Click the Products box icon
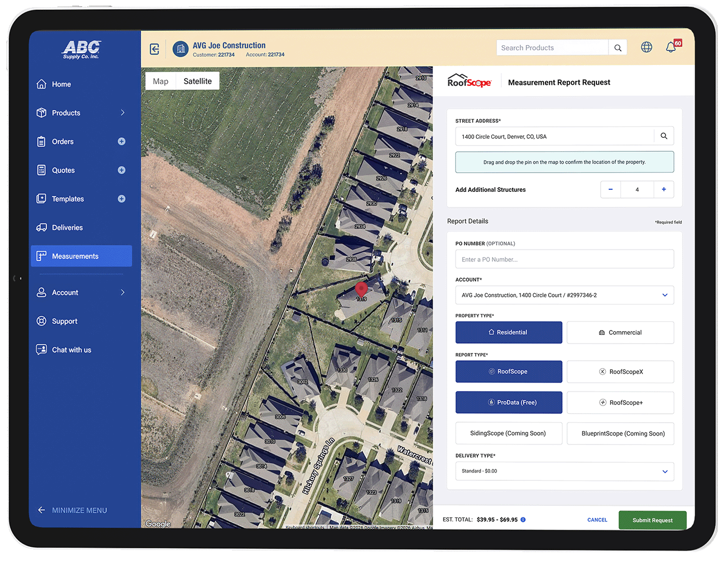Image resolution: width=728 pixels, height=563 pixels. click(42, 113)
